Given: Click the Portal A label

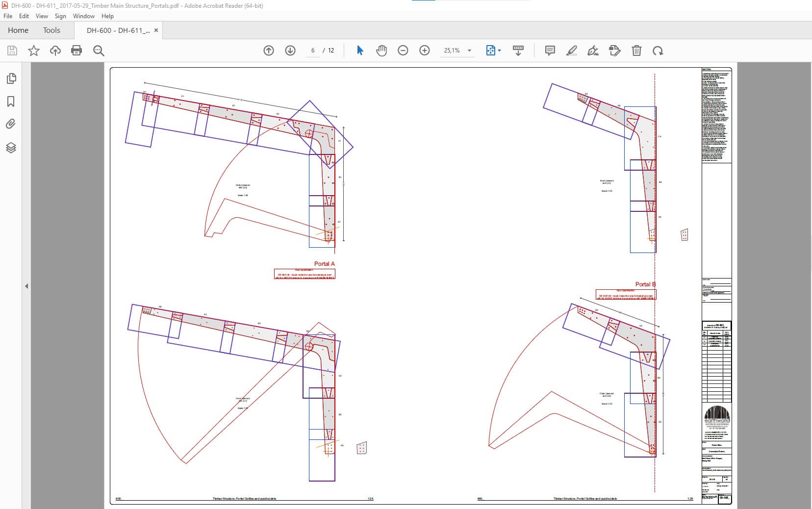Looking at the screenshot, I should click(x=325, y=264).
